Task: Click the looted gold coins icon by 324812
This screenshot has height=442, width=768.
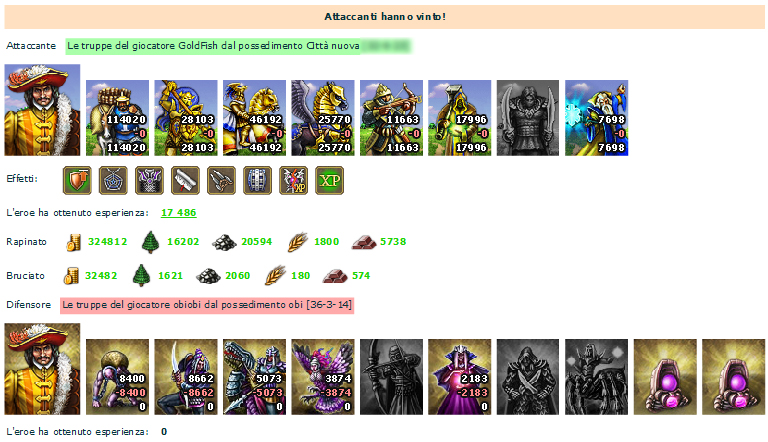Action: (x=73, y=242)
